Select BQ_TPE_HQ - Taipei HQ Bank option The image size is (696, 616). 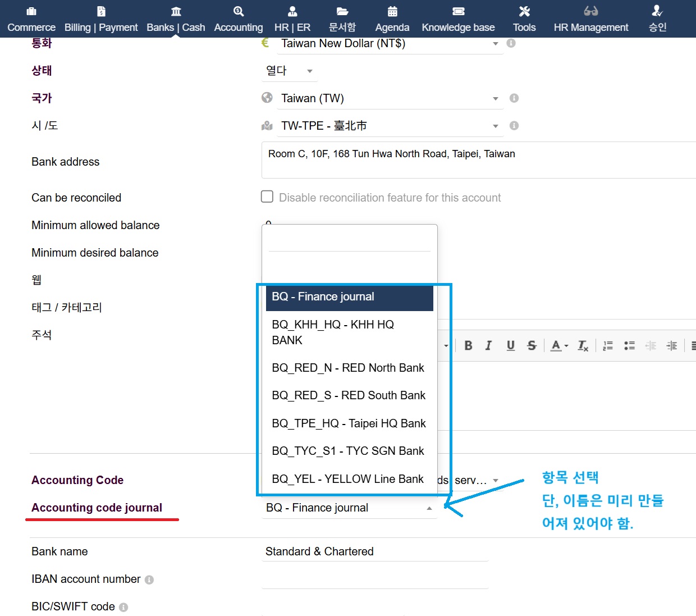[349, 423]
